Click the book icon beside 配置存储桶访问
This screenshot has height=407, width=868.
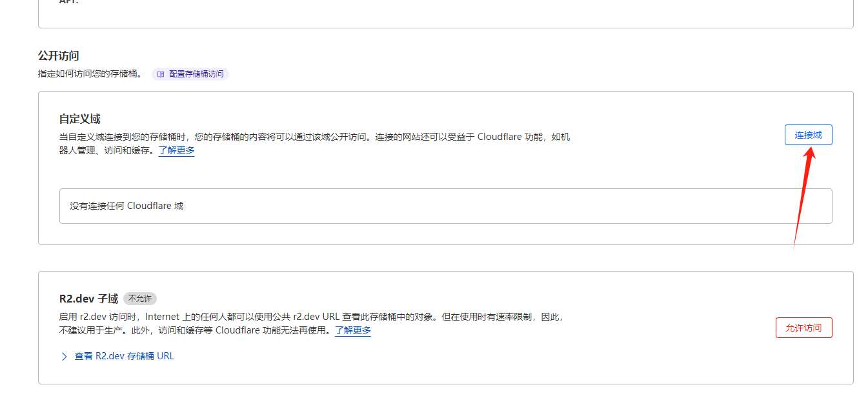[161, 74]
